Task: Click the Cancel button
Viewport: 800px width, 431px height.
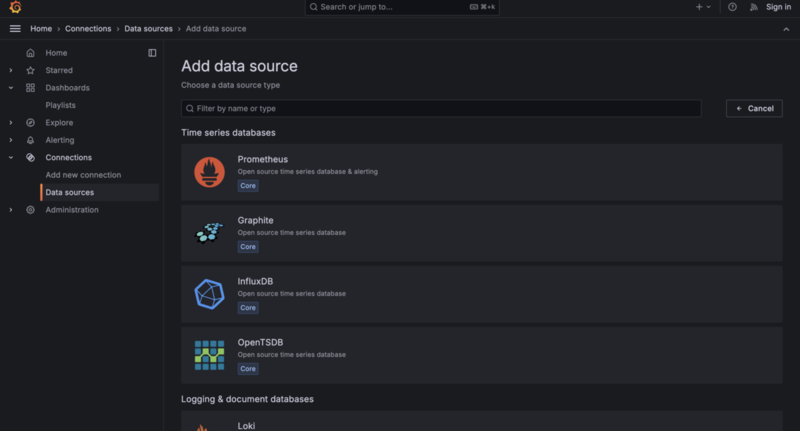Action: pyautogui.click(x=754, y=109)
